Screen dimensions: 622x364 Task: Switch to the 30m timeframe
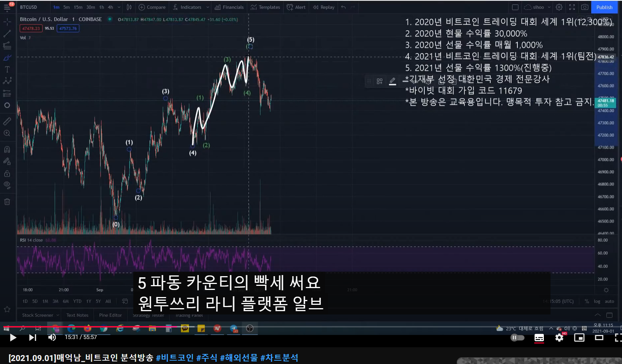tap(91, 7)
